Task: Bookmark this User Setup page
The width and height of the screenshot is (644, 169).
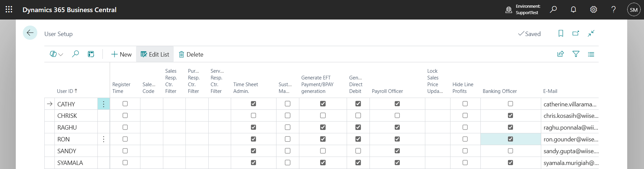Action: pos(561,33)
